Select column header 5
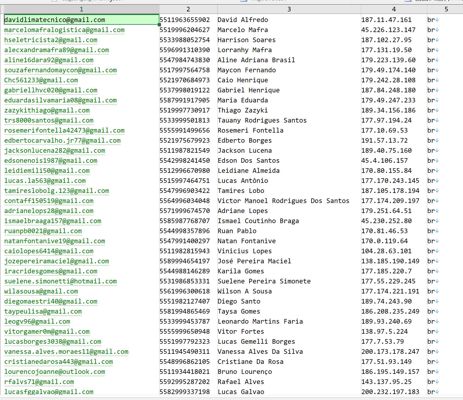The width and height of the screenshot is (463, 400). (446, 9)
